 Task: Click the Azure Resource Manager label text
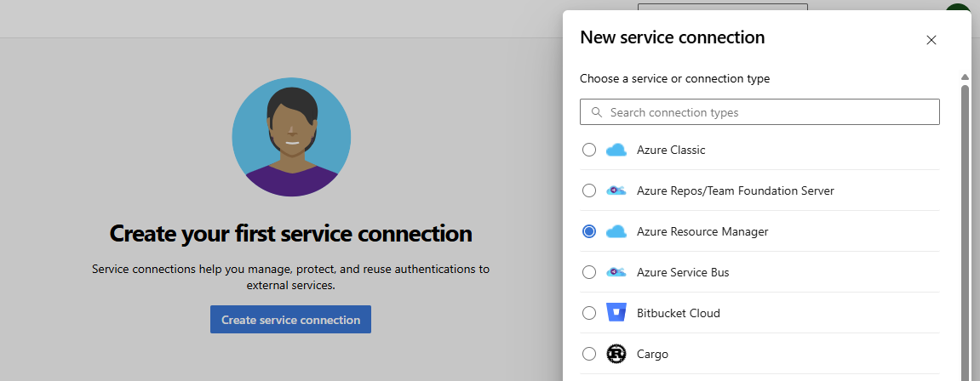pos(702,231)
